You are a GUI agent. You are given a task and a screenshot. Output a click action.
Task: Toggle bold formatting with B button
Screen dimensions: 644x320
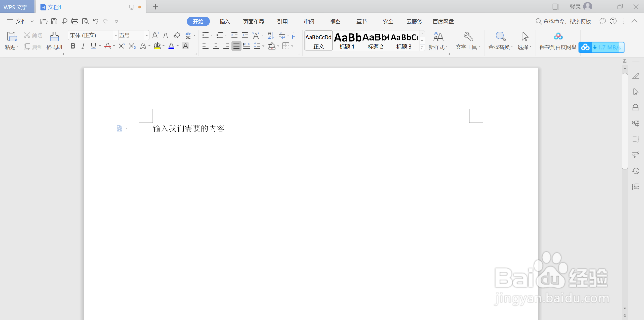coord(73,46)
